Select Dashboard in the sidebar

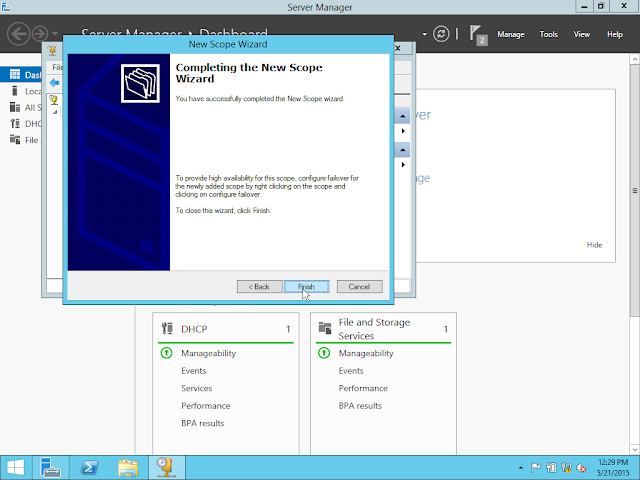[x=21, y=75]
